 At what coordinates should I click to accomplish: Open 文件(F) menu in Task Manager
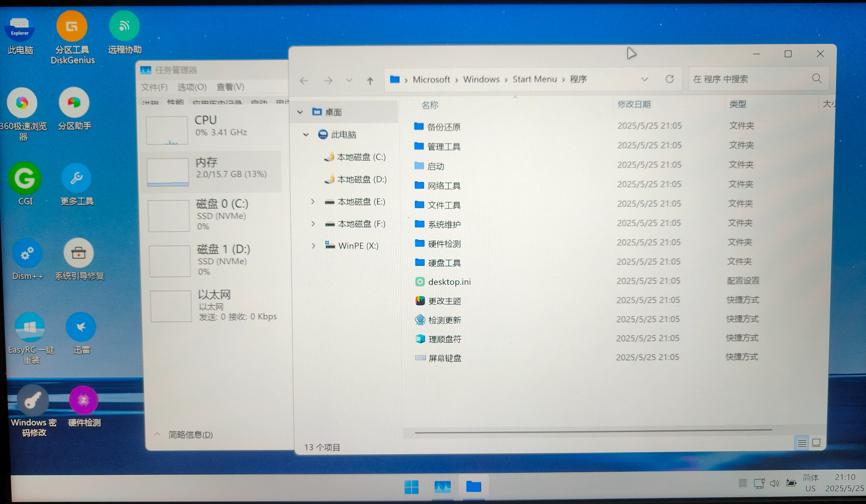click(x=154, y=87)
